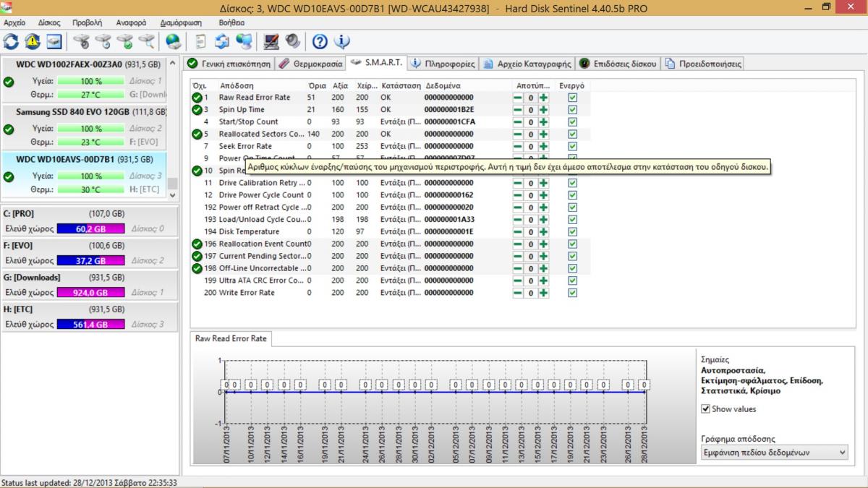Click the speaker sound toolbar icon
Screen dimensions: 868x488
tap(293, 41)
